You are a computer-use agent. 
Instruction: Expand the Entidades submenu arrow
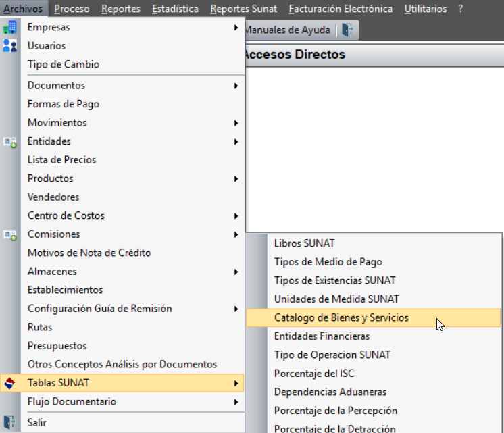[236, 142]
